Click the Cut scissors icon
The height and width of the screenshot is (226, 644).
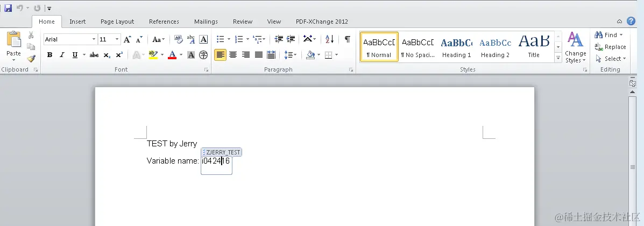pyautogui.click(x=31, y=36)
